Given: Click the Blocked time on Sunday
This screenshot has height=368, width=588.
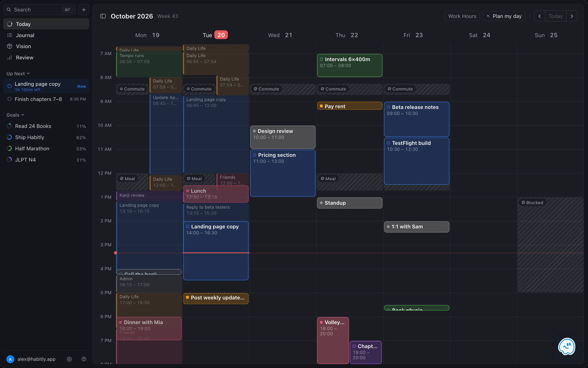Looking at the screenshot, I should pos(550,245).
